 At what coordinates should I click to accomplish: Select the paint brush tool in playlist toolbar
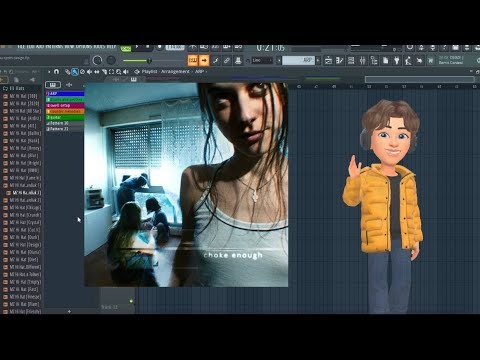[x=75, y=72]
